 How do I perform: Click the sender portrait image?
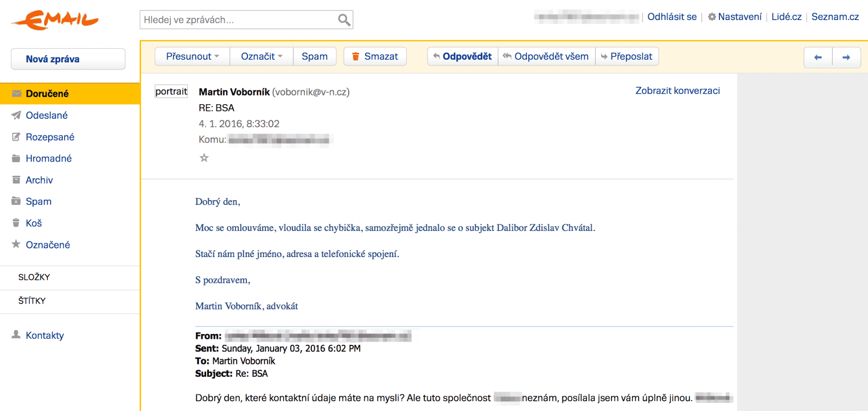coord(171,92)
